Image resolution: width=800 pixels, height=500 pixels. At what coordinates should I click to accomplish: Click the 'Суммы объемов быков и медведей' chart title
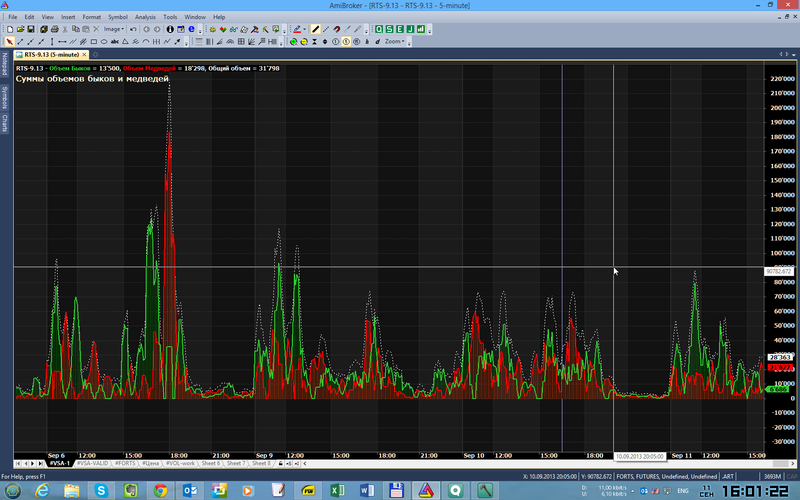92,79
